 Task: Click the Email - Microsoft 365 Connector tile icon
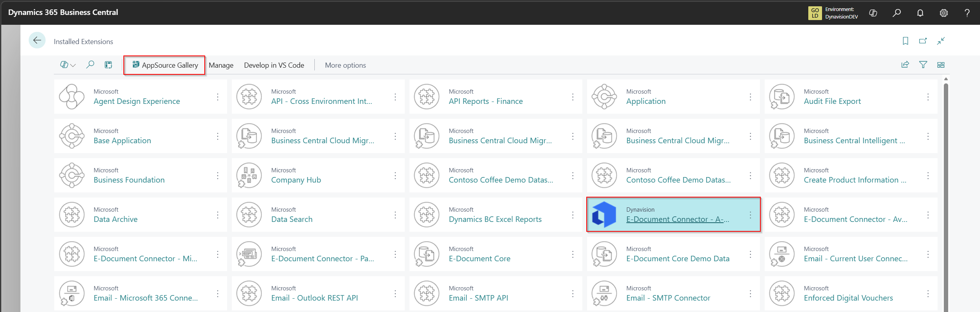pos(72,293)
